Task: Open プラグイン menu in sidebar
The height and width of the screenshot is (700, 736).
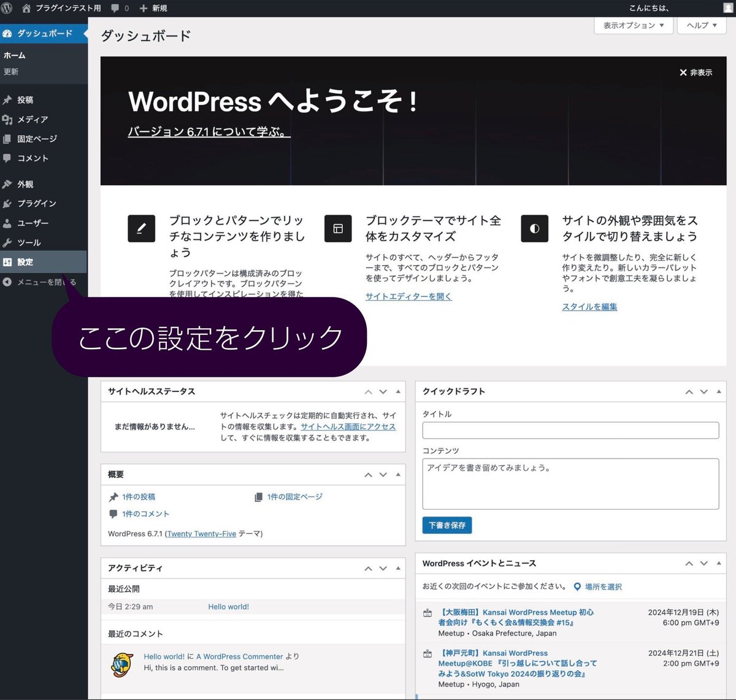Action: tap(44, 203)
